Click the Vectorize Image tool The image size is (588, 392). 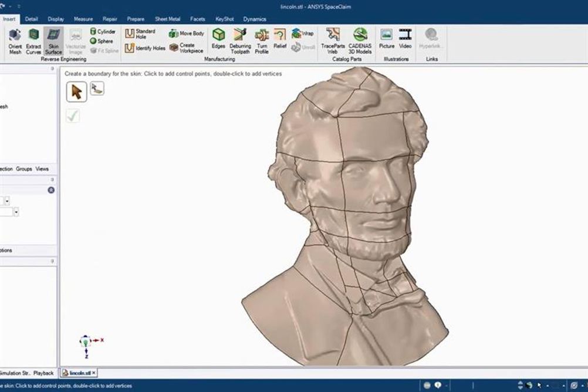pos(76,41)
